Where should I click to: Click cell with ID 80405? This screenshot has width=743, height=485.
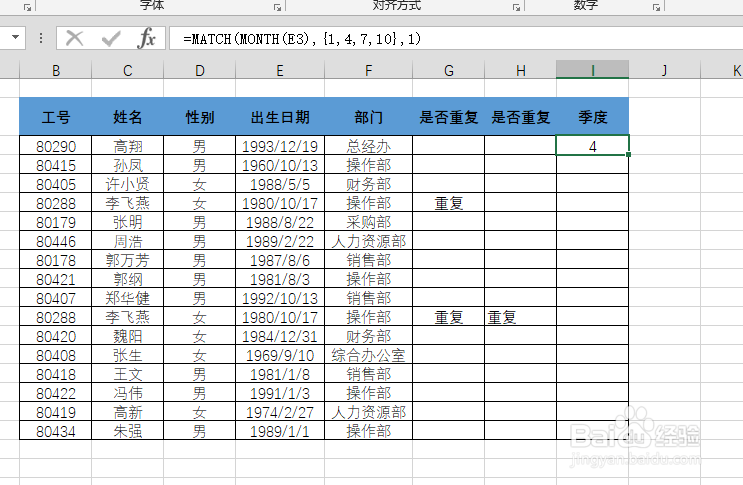click(x=55, y=184)
